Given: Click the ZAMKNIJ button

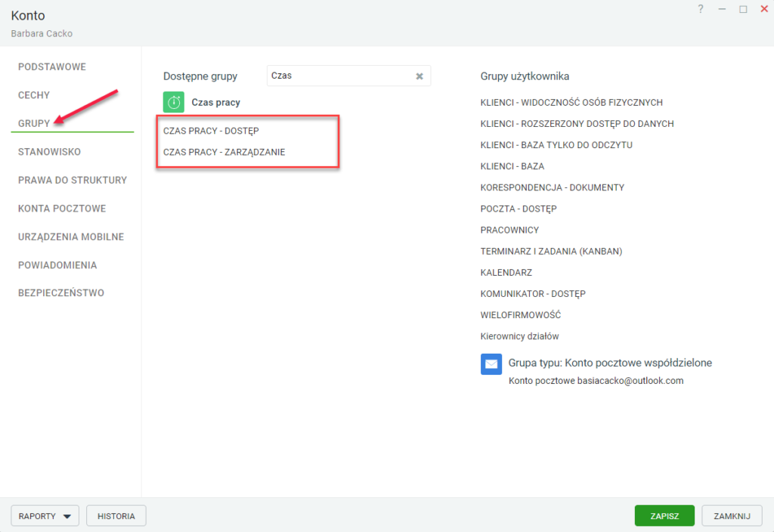Looking at the screenshot, I should (732, 516).
